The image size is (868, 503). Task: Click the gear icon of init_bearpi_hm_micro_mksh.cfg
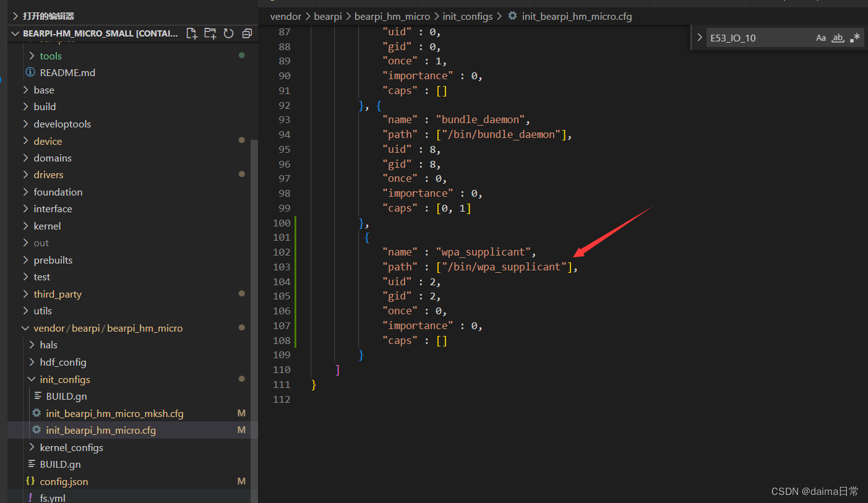coord(37,413)
